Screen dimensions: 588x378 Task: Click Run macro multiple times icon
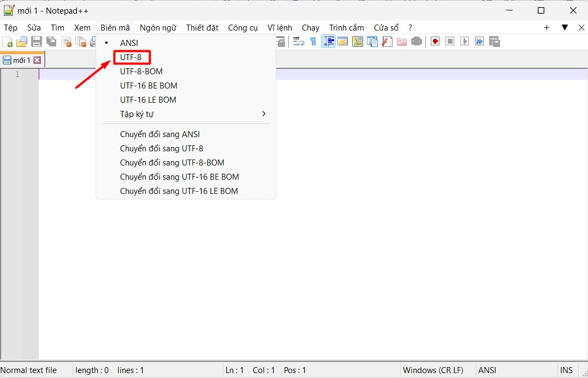tap(479, 42)
